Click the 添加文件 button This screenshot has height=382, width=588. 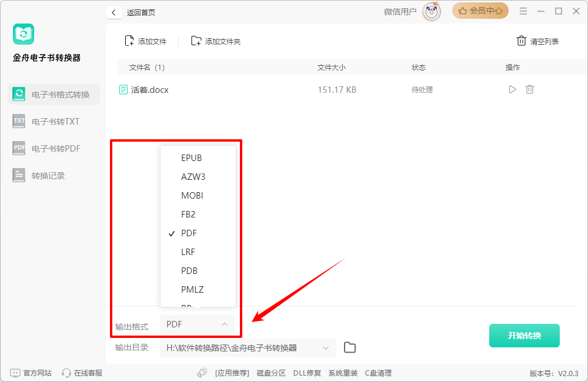[x=146, y=41]
